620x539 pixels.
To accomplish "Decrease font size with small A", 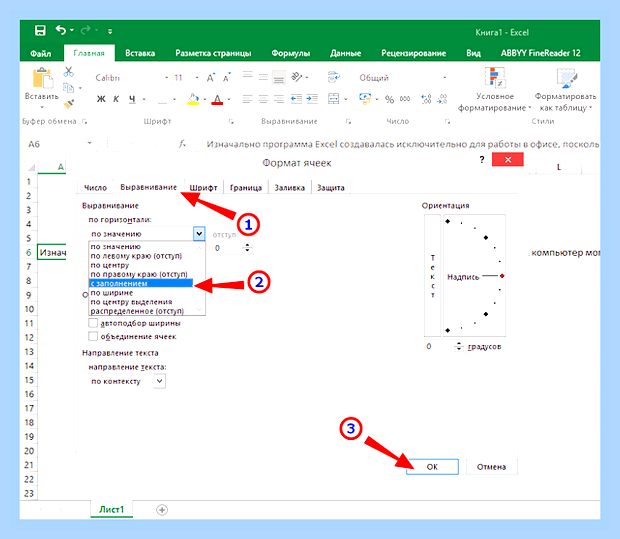I will [227, 78].
